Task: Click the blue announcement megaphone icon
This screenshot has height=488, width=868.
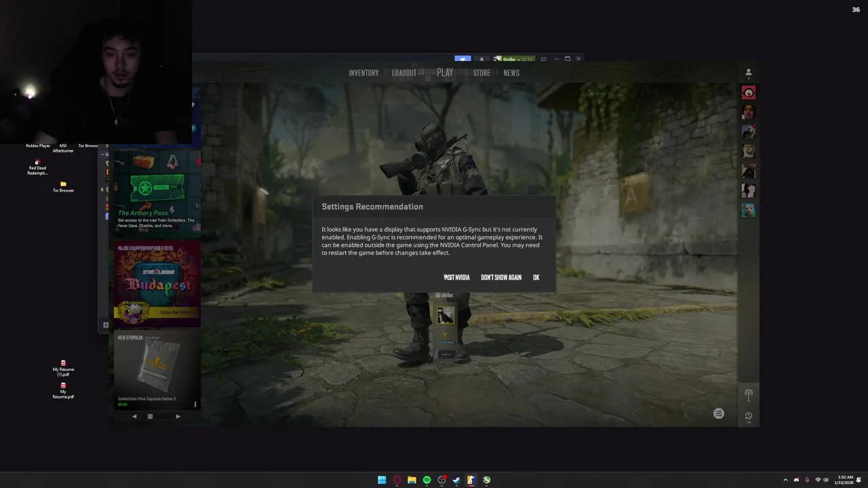Action: (462, 59)
